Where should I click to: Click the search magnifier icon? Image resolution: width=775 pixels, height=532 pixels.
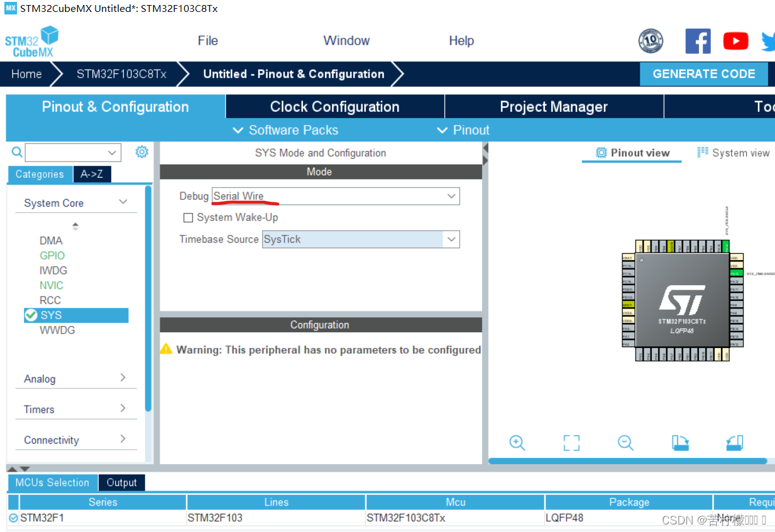(x=17, y=152)
